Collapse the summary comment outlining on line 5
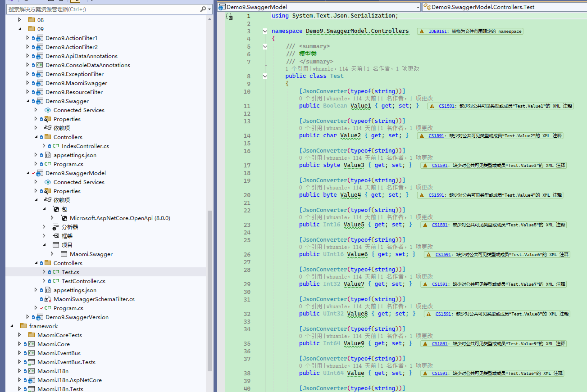 tap(265, 46)
